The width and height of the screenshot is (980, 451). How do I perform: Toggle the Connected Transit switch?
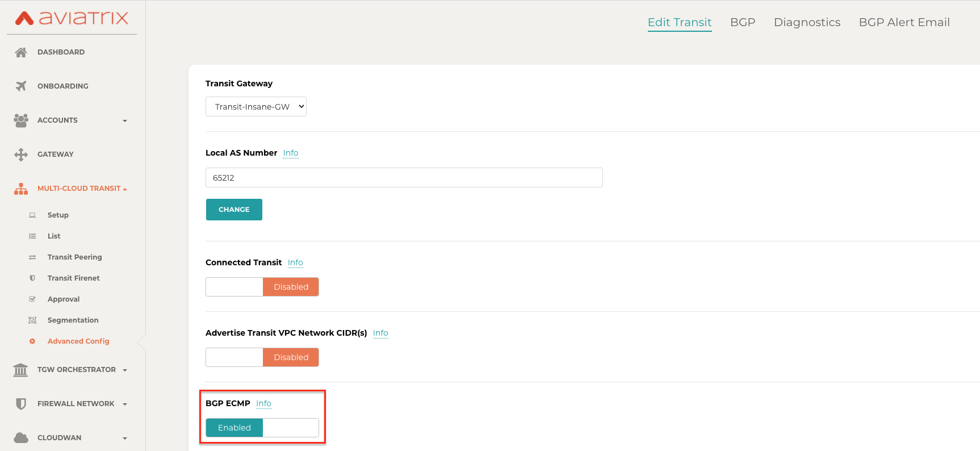(262, 287)
